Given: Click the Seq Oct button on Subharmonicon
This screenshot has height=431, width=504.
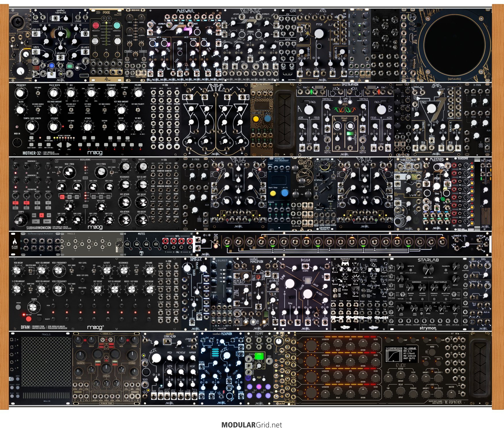Looking at the screenshot, I should tap(85, 178).
